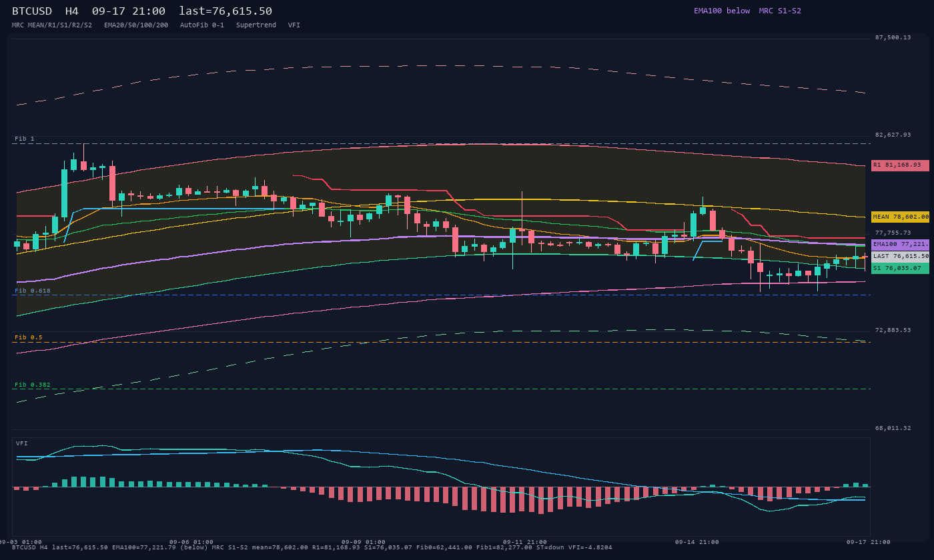This screenshot has height=560, width=934.
Task: Click the VFI title inside the indicator panel
Action: [22, 443]
